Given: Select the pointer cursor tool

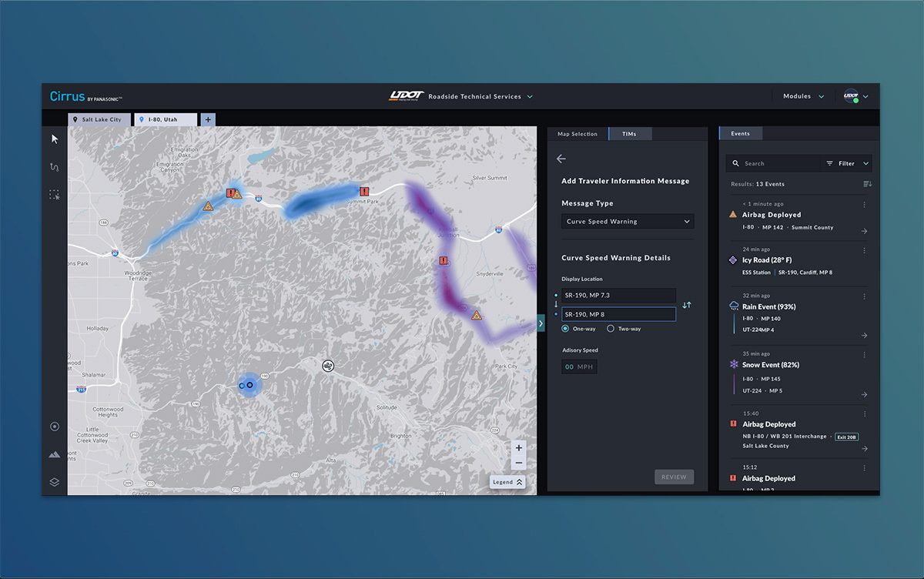Looking at the screenshot, I should coord(55,139).
